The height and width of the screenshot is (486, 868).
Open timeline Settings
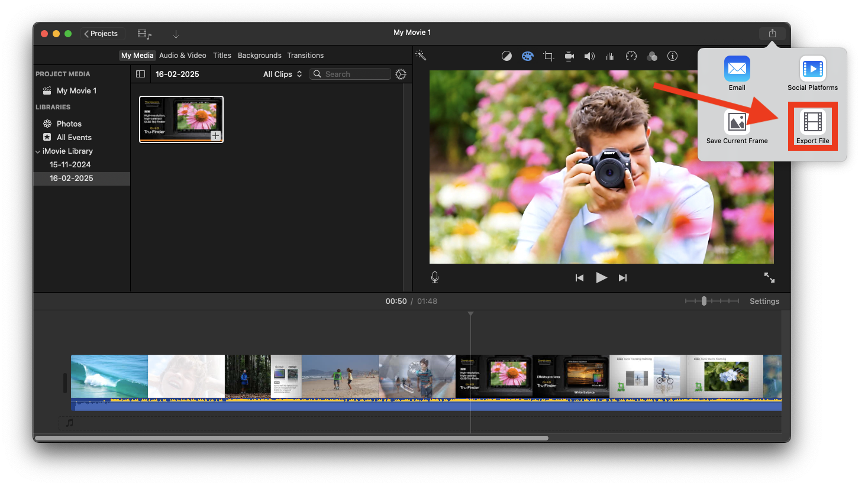764,301
